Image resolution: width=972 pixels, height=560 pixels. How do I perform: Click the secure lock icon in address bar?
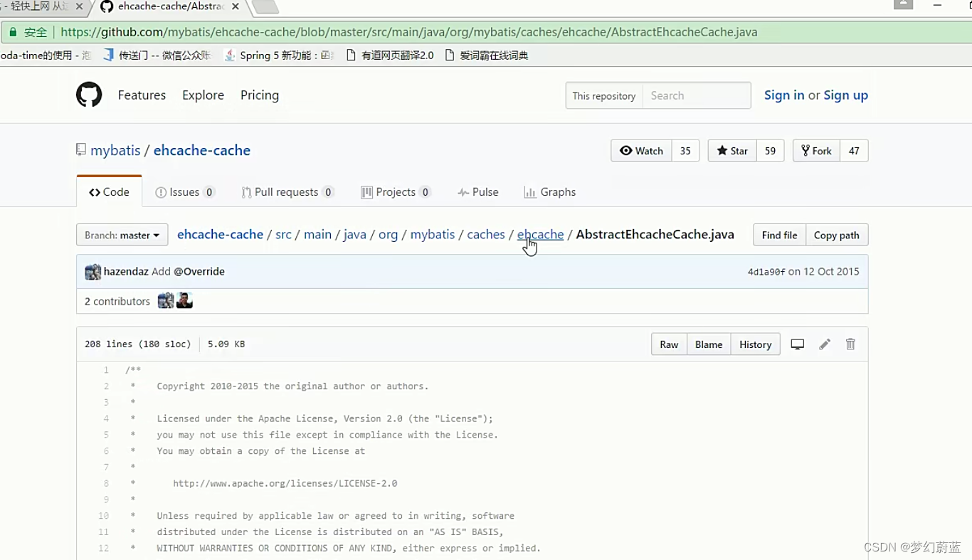click(x=13, y=32)
